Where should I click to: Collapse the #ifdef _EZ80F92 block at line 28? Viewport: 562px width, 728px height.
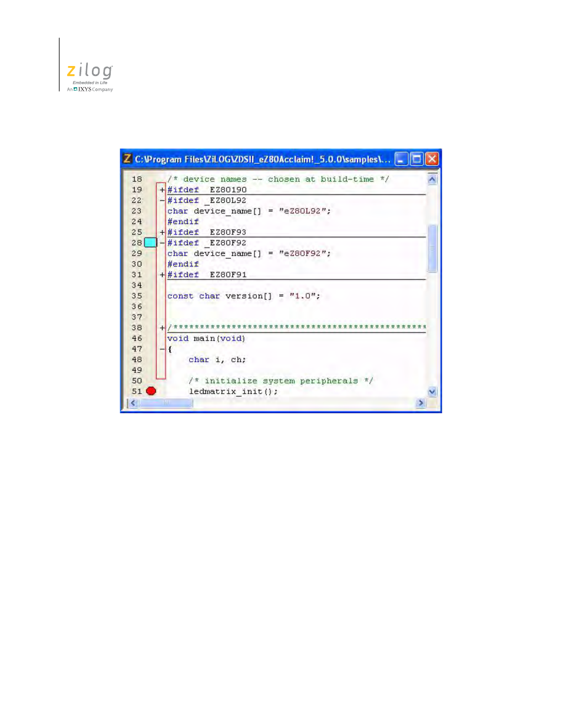tap(162, 243)
